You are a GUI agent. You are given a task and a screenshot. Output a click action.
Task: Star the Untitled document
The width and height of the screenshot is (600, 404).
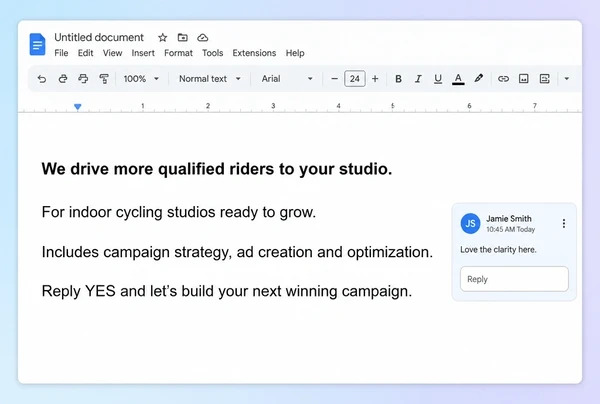tap(163, 37)
